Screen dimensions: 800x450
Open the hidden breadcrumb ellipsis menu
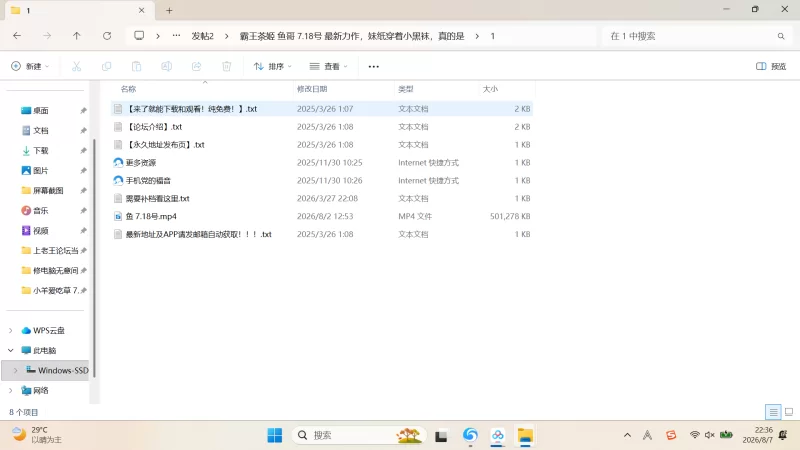coord(176,36)
